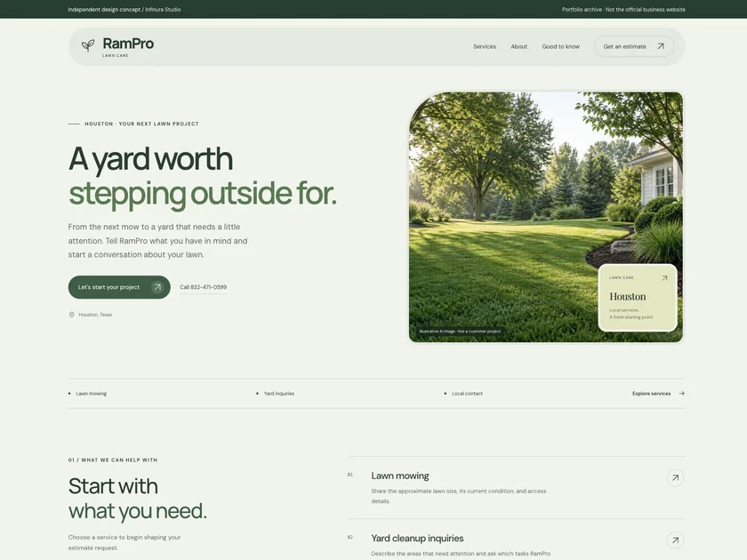Select the 'Start with what you need.' heading
The image size is (747, 560).
click(138, 499)
